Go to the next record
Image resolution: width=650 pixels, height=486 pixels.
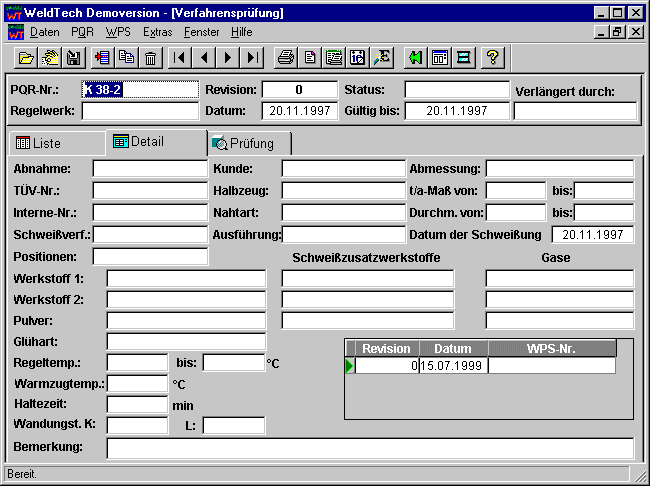pos(229,57)
